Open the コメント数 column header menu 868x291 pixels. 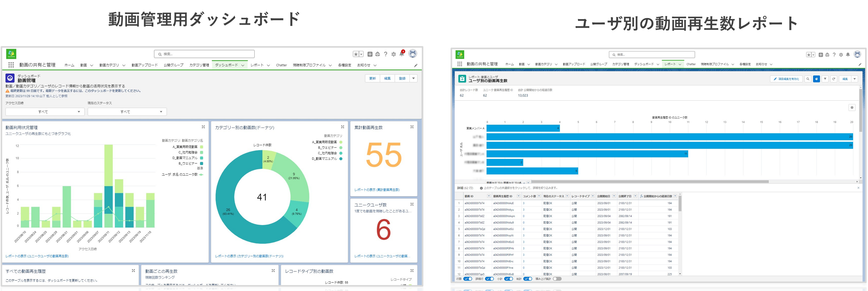539,196
